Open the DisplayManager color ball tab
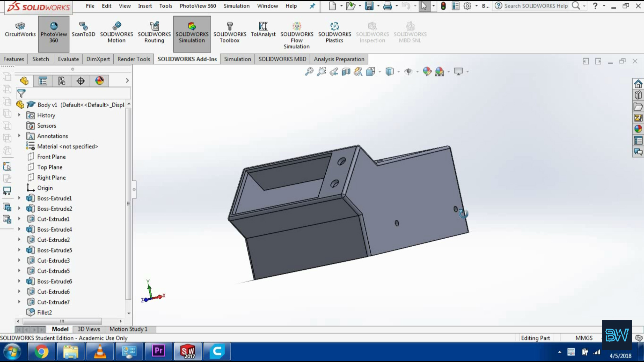Viewport: 644px width, 362px height. tap(100, 81)
